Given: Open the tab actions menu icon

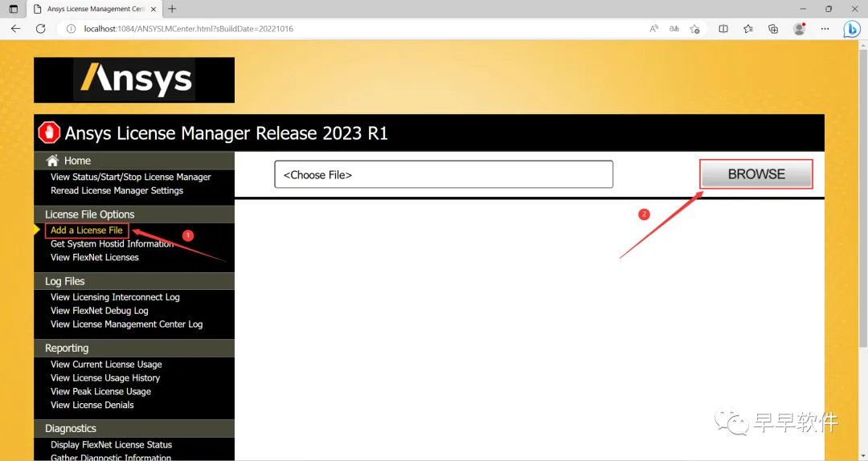Looking at the screenshot, I should (14, 9).
